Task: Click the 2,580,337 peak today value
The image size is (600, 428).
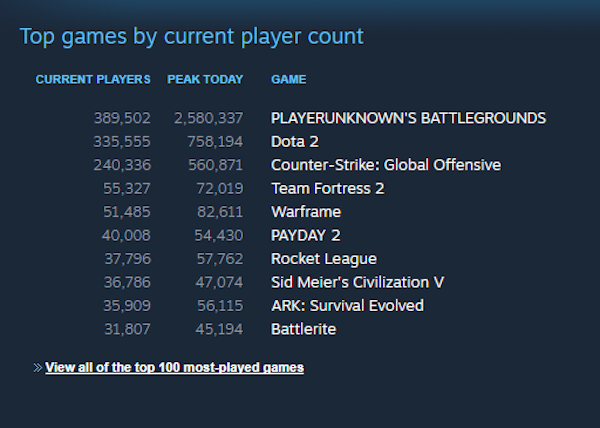Action: point(209,118)
